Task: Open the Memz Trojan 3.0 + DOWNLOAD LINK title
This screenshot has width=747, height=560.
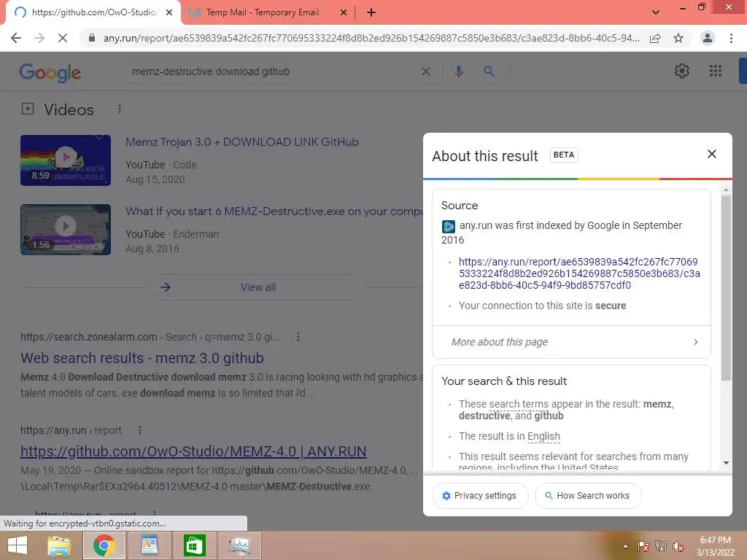Action: 242,142
